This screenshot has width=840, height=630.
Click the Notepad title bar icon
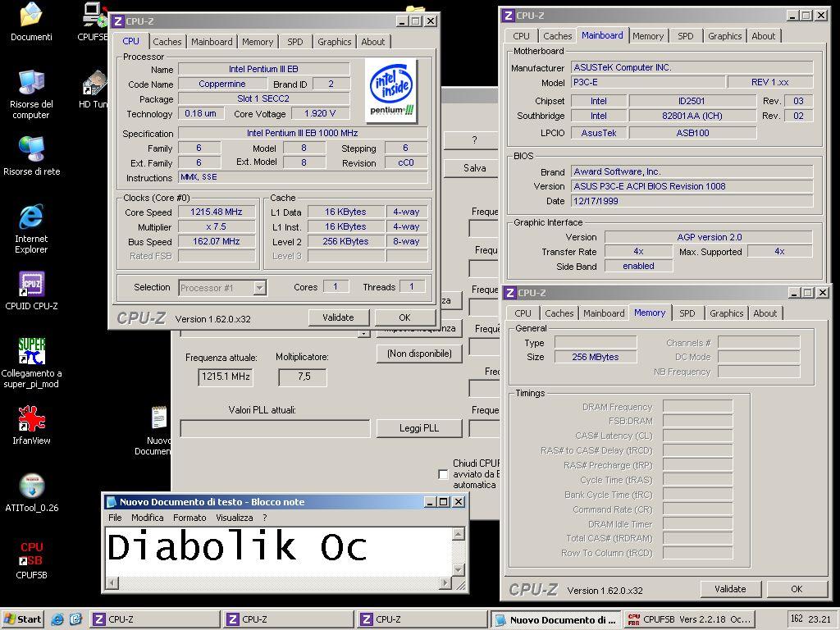(112, 502)
